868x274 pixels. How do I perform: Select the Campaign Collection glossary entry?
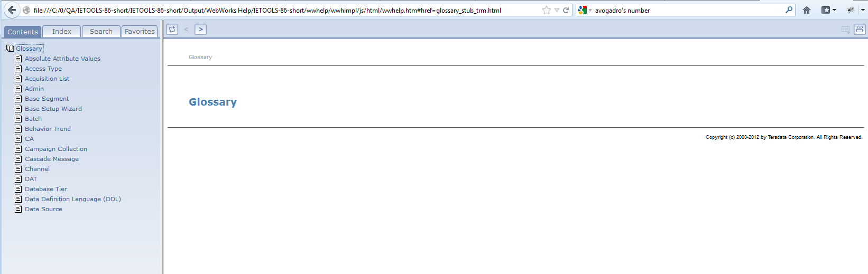(x=56, y=149)
